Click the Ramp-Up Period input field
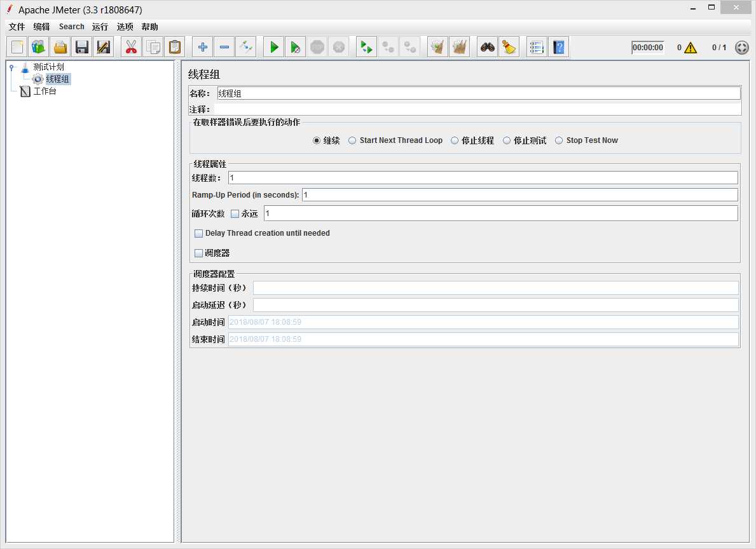This screenshot has height=549, width=756. point(520,194)
